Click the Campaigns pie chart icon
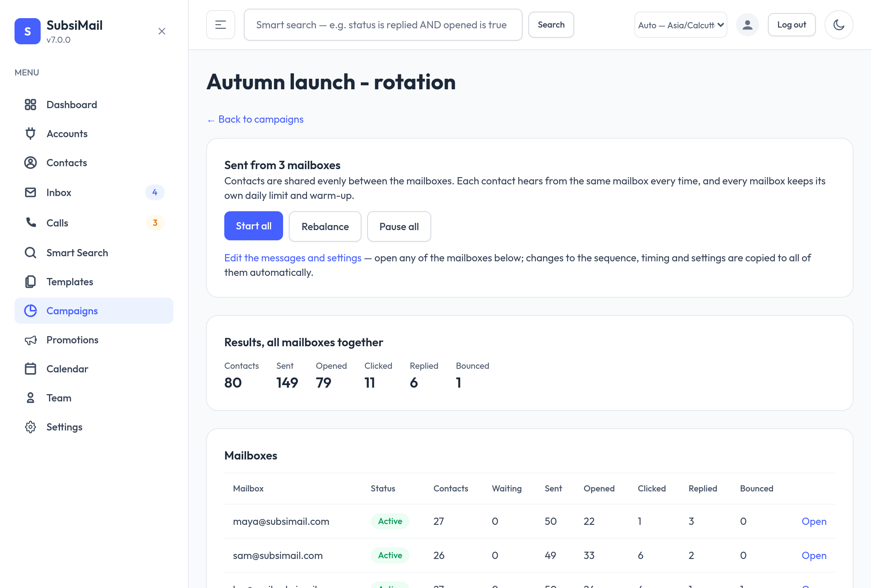Screen dimensions: 871x588 tap(30, 311)
